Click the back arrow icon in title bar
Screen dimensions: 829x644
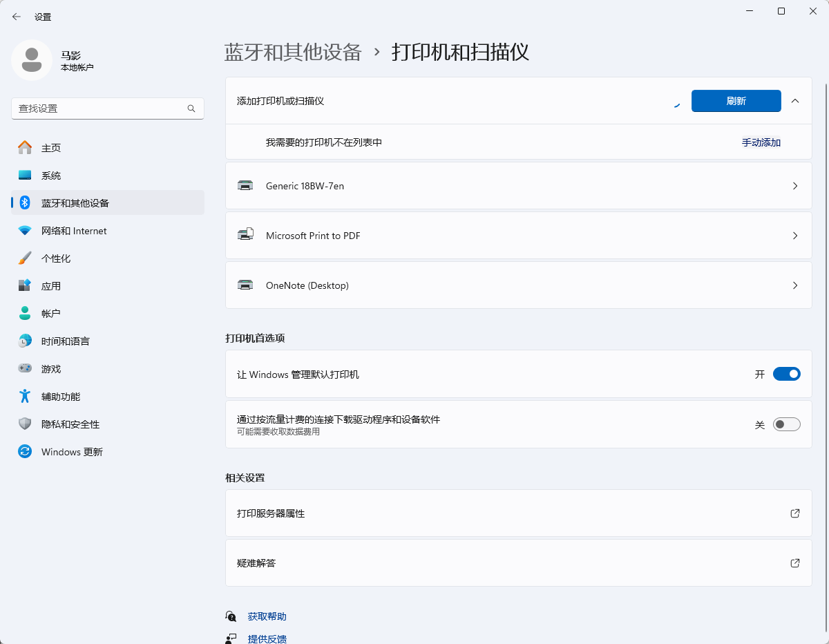tap(17, 17)
